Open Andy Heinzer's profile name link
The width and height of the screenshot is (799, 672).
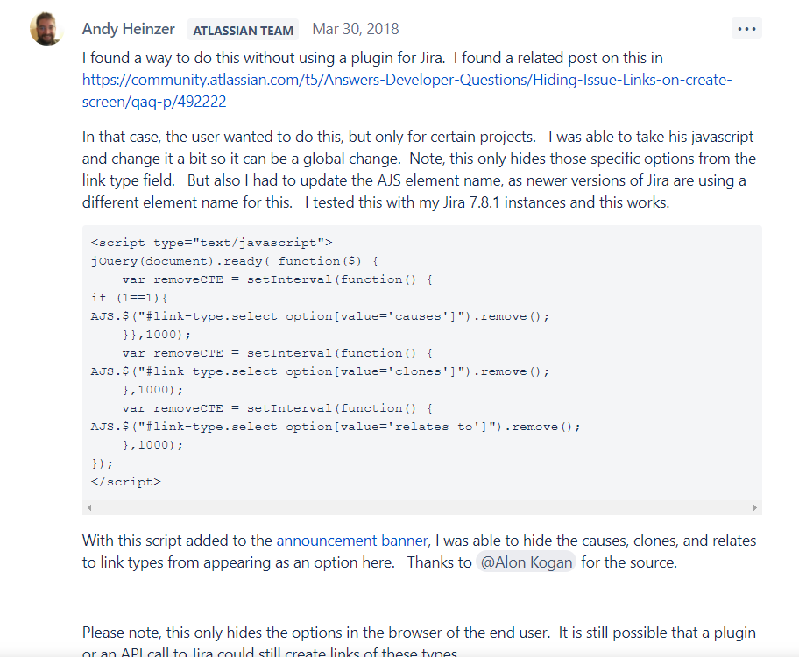click(129, 29)
